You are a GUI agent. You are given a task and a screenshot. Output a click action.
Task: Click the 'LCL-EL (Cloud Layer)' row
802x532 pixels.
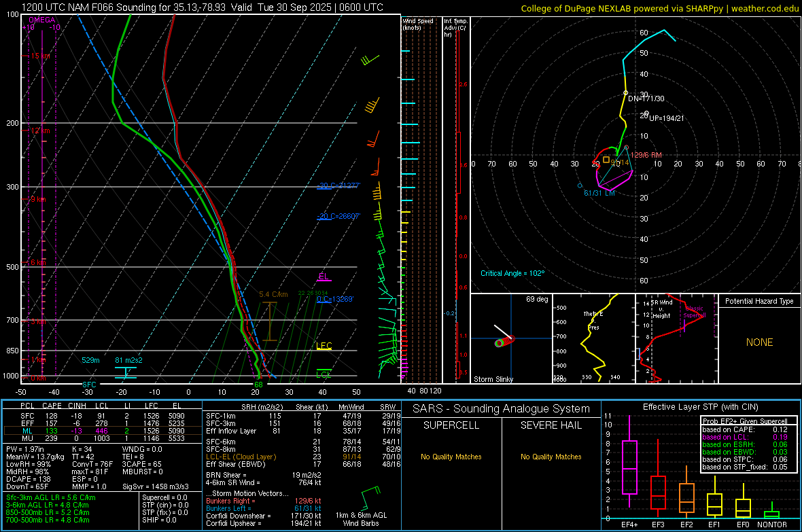[x=303, y=457]
